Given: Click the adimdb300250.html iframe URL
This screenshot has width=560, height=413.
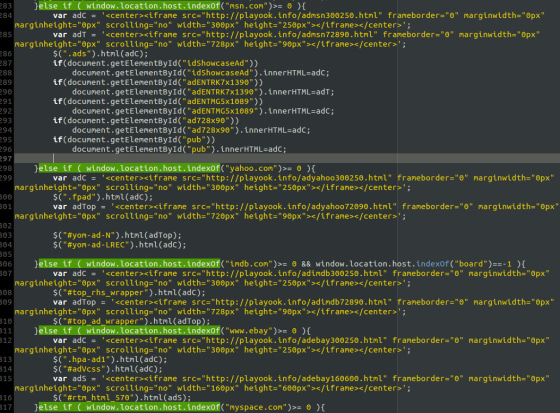Looking at the screenshot, I should pyautogui.click(x=294, y=274).
